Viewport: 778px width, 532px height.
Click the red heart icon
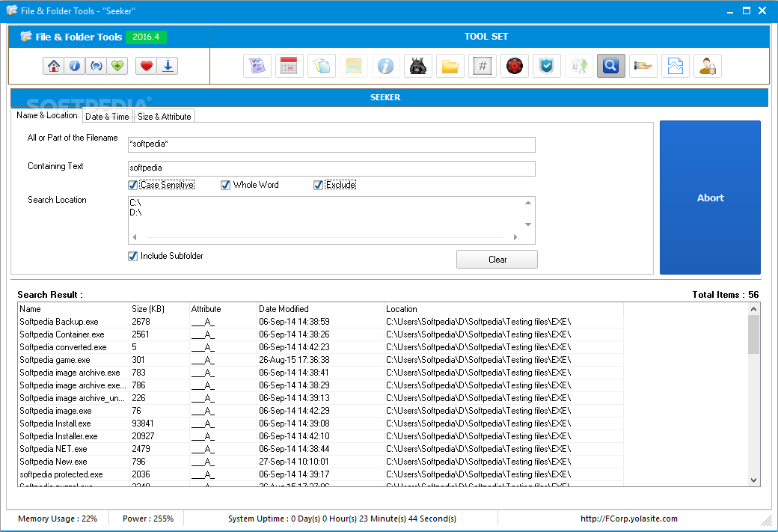(x=147, y=66)
